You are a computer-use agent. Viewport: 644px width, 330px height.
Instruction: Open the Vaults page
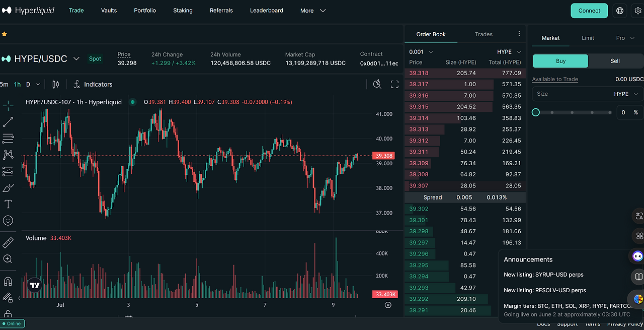tap(109, 11)
